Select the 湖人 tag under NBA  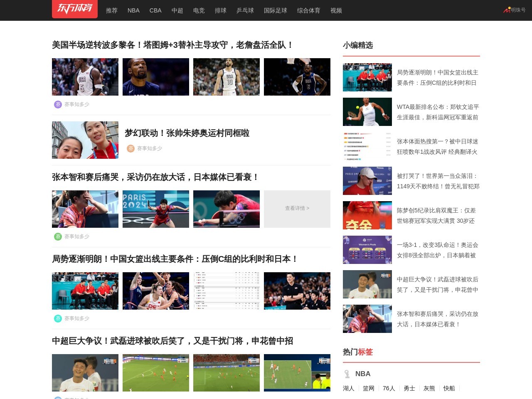(x=349, y=388)
